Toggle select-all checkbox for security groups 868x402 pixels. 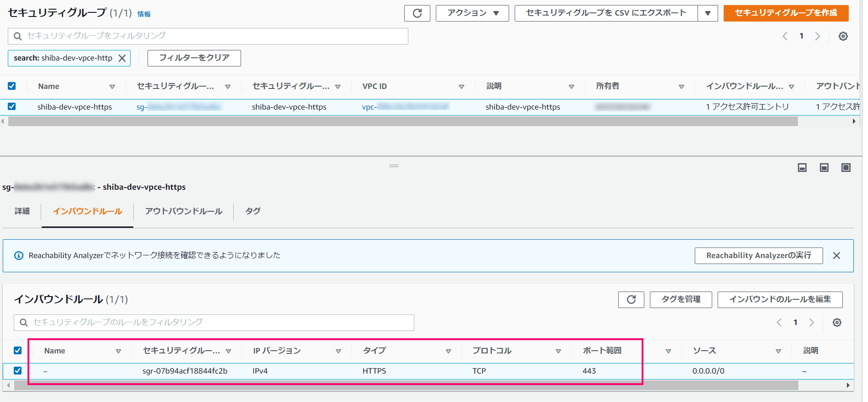[12, 86]
